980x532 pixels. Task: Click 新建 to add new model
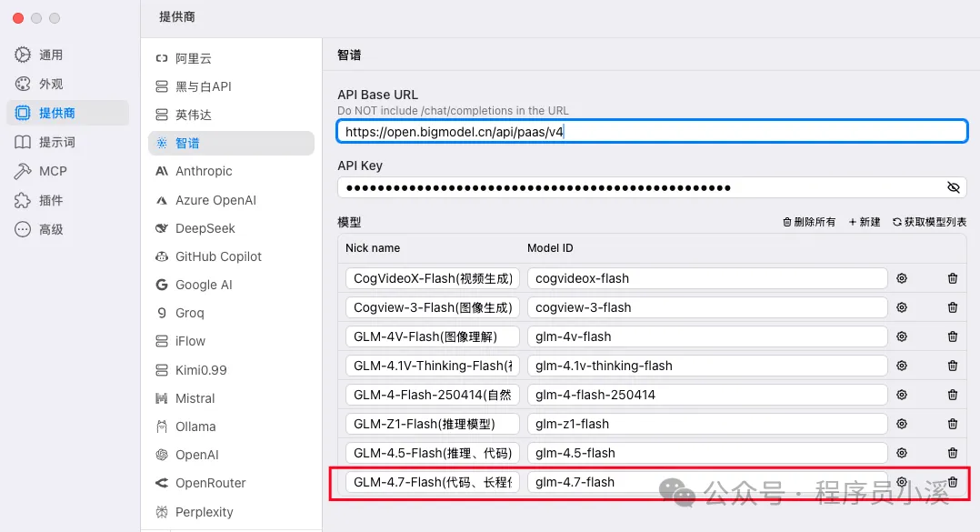pyautogui.click(x=864, y=222)
